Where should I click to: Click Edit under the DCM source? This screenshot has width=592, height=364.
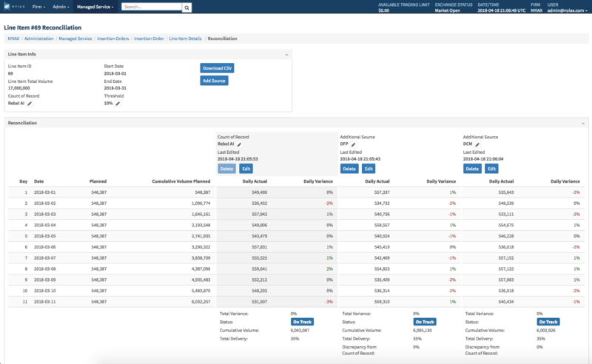click(491, 169)
